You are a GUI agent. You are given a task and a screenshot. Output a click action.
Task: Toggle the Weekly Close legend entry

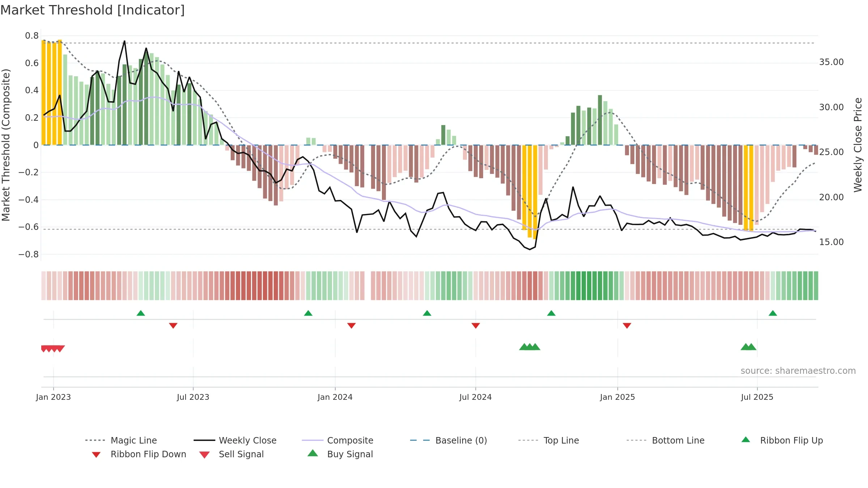click(x=235, y=440)
